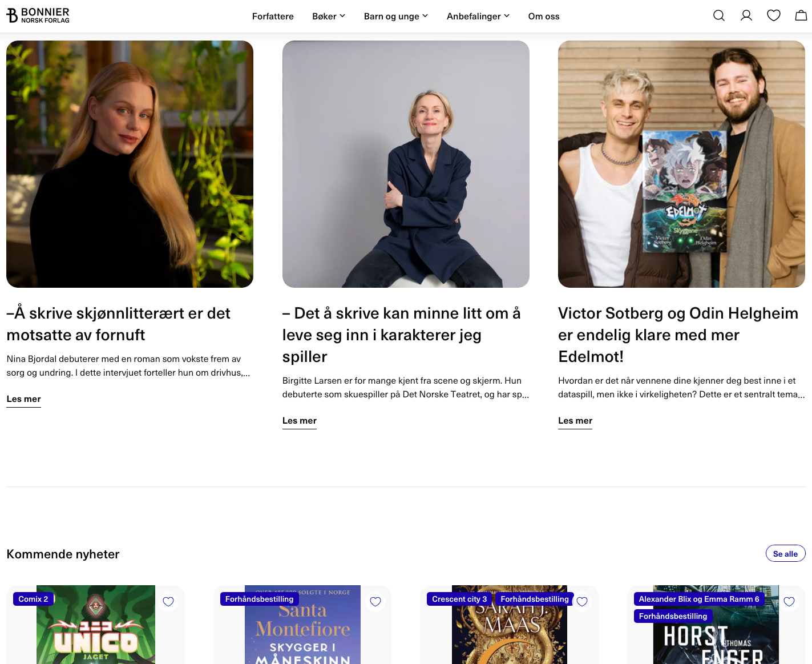Open the Forfattere menu item
The image size is (812, 664).
click(273, 16)
